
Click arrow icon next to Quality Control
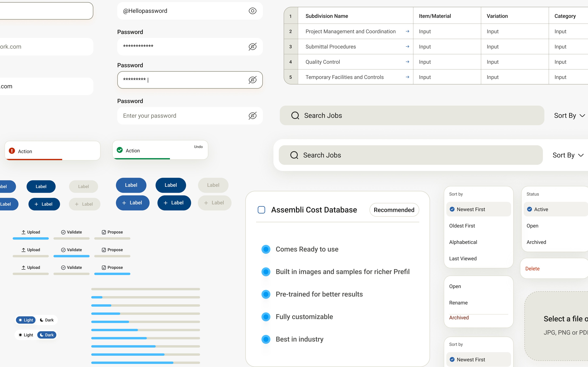[x=408, y=62]
